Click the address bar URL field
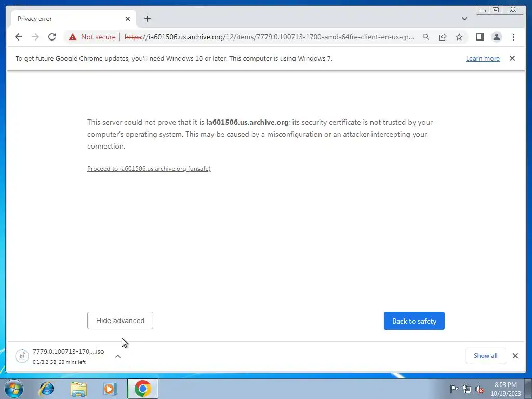The width and height of the screenshot is (532, 399). [269, 37]
